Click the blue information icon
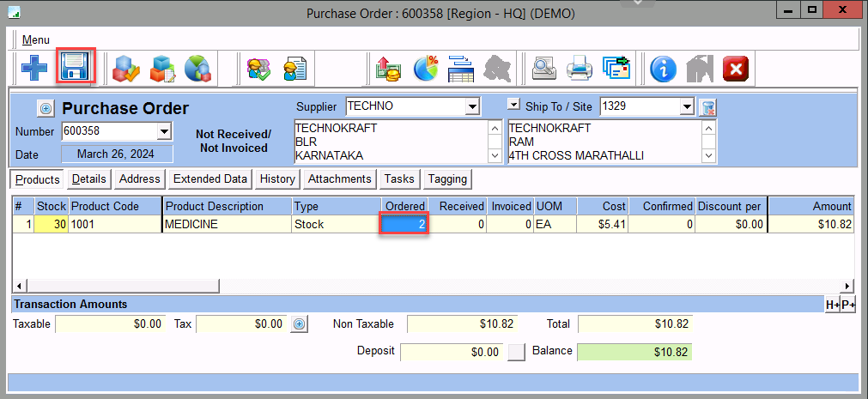 click(663, 67)
